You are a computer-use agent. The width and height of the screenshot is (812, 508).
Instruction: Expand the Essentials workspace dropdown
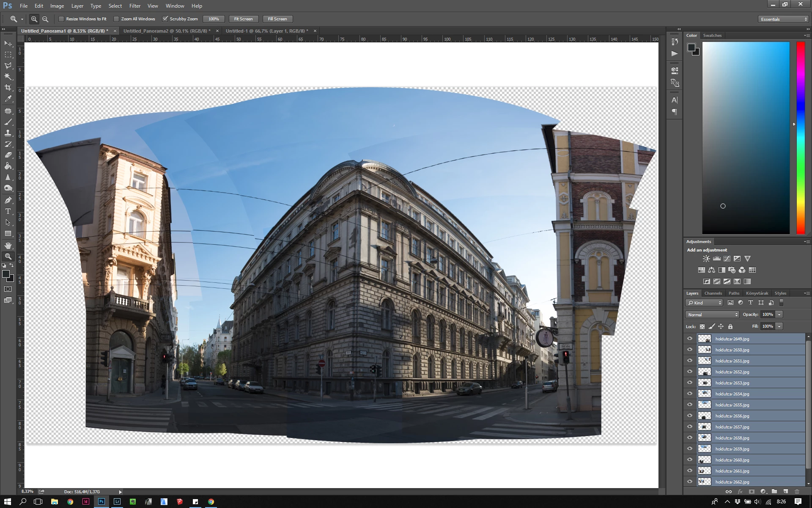783,19
